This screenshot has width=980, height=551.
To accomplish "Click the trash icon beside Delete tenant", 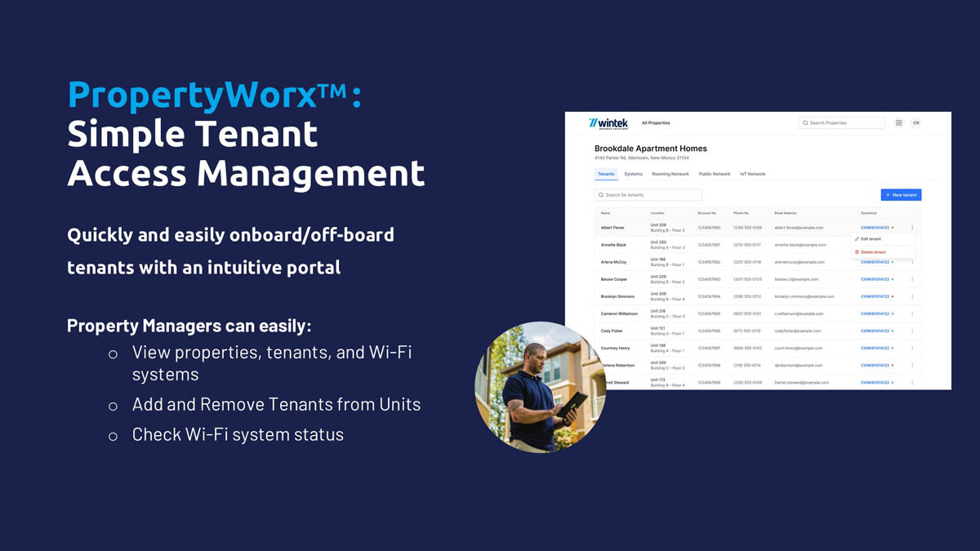I will 857,252.
